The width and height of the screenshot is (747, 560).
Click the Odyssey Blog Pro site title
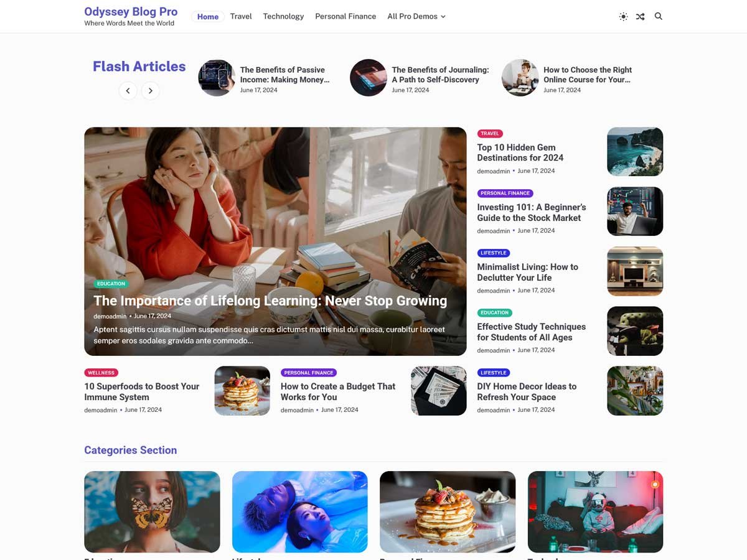click(131, 12)
